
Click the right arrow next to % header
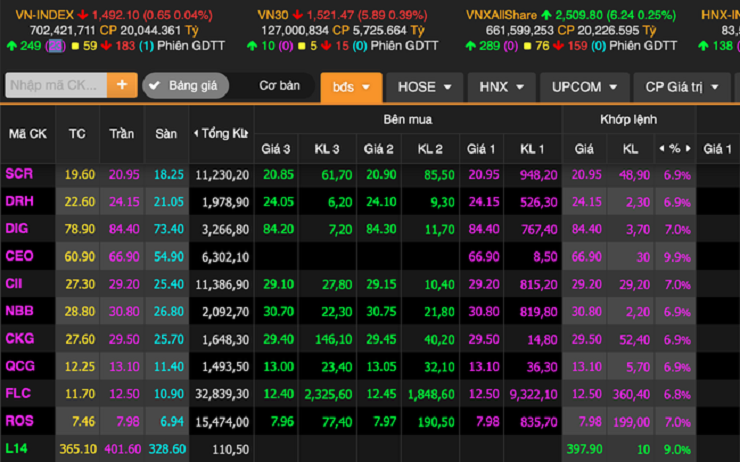pyautogui.click(x=688, y=149)
